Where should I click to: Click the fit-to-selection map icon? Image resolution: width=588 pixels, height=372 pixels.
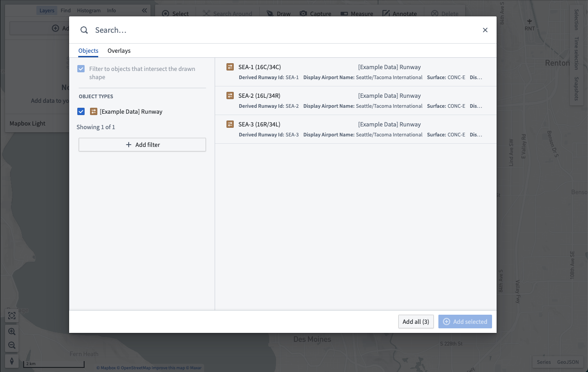point(12,316)
